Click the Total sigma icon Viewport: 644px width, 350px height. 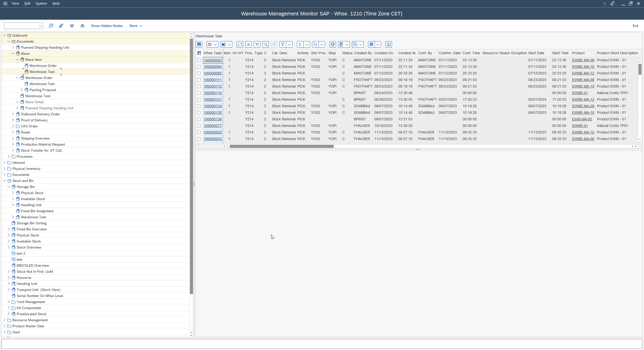tap(300, 44)
